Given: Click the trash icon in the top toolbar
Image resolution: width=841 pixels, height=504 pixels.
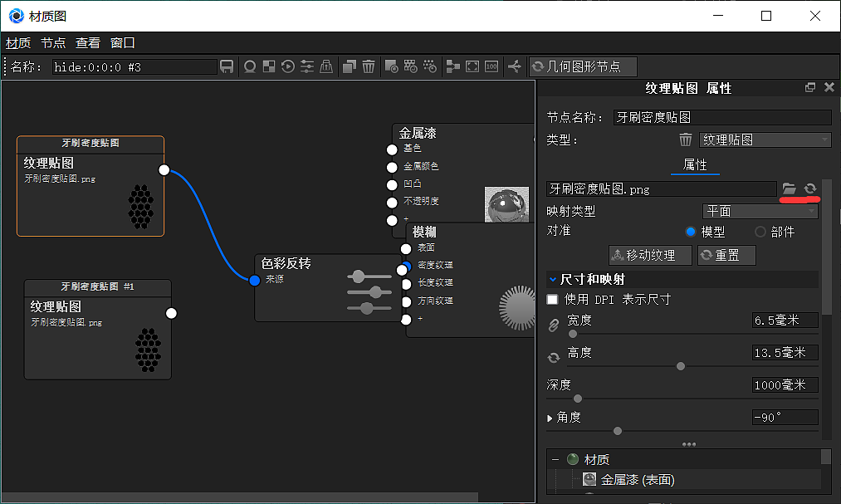Looking at the screenshot, I should (369, 66).
